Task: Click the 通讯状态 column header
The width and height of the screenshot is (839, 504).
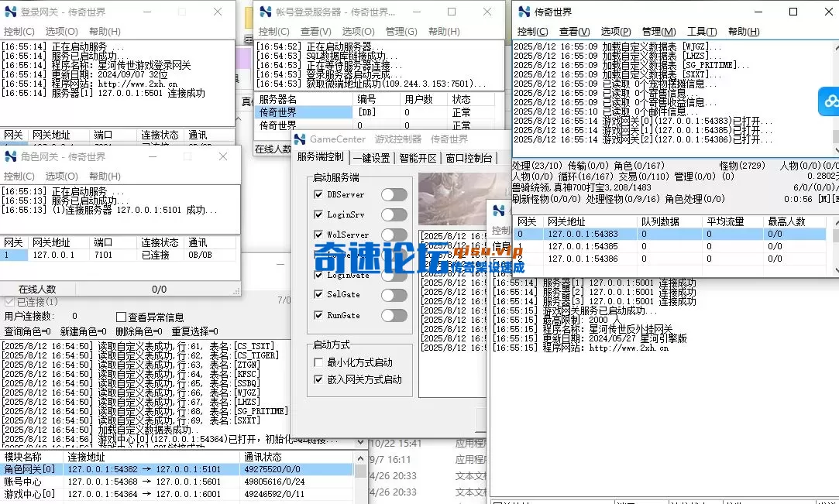Action: [x=297, y=457]
